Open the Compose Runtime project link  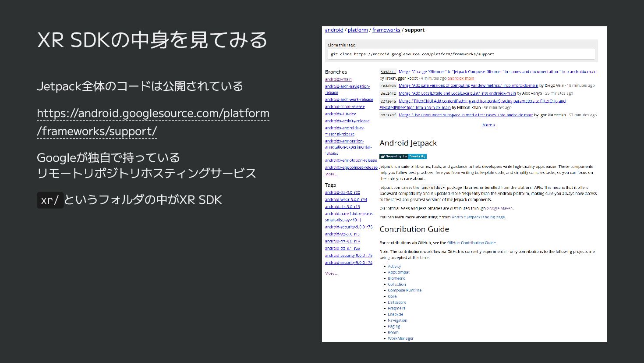coord(404,290)
